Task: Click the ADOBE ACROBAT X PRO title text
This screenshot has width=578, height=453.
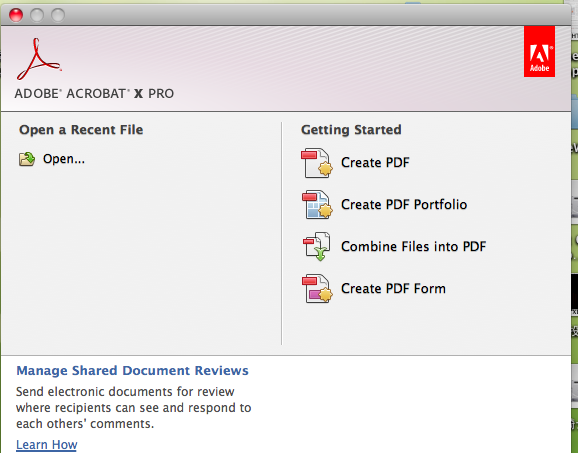Action: (x=94, y=94)
